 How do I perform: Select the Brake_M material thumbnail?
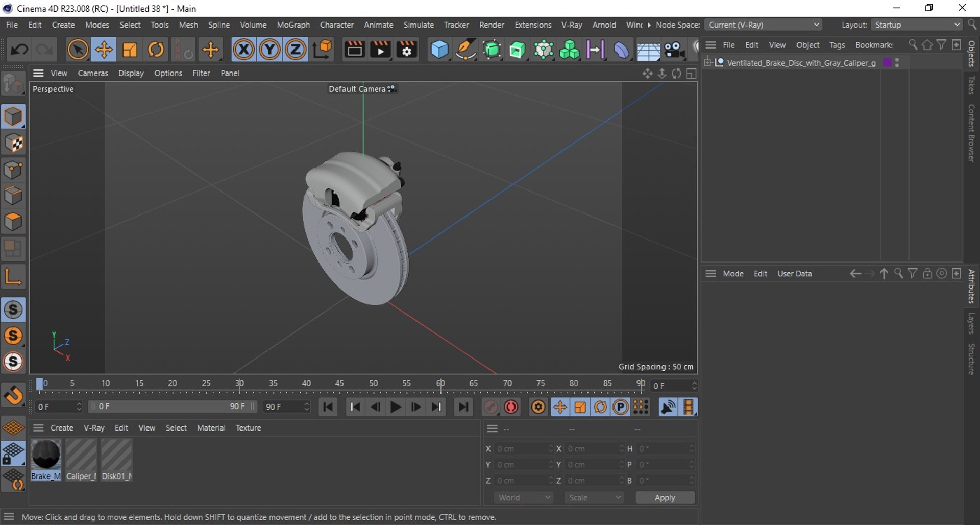click(46, 455)
